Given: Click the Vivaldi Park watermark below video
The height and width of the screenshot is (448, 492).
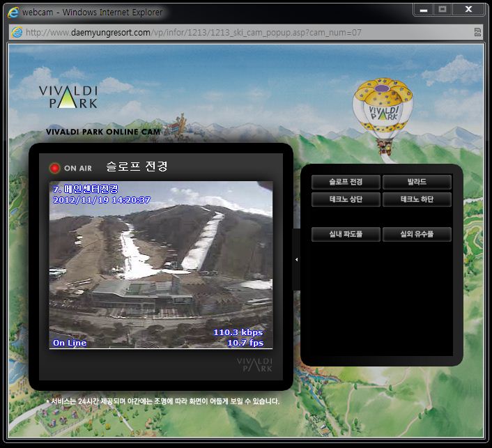Looking at the screenshot, I should pos(254,364).
